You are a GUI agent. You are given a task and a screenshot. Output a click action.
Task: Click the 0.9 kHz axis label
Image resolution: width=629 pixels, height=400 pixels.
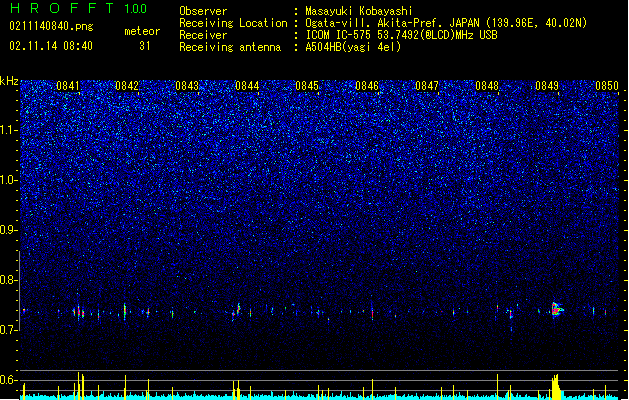tap(9, 230)
